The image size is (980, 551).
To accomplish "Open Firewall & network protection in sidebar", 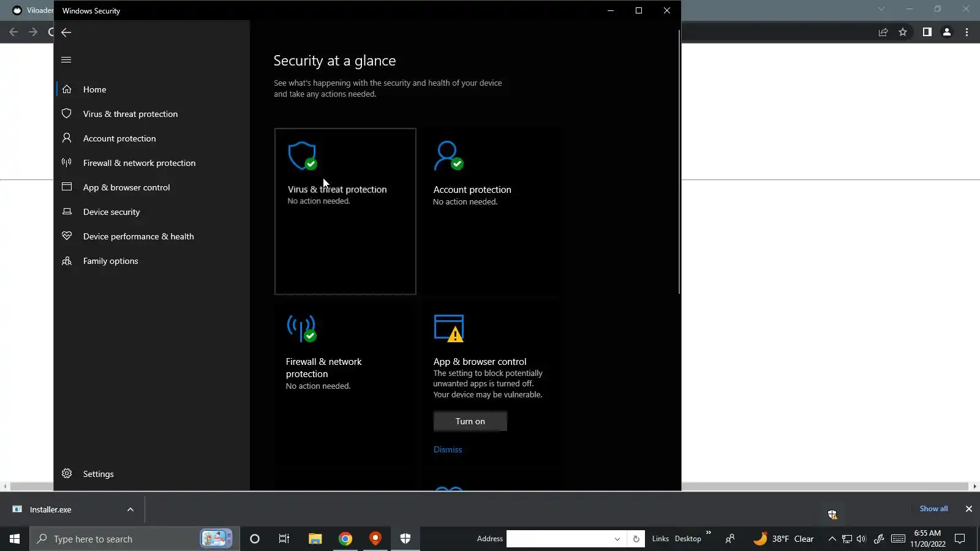I will tap(153, 163).
